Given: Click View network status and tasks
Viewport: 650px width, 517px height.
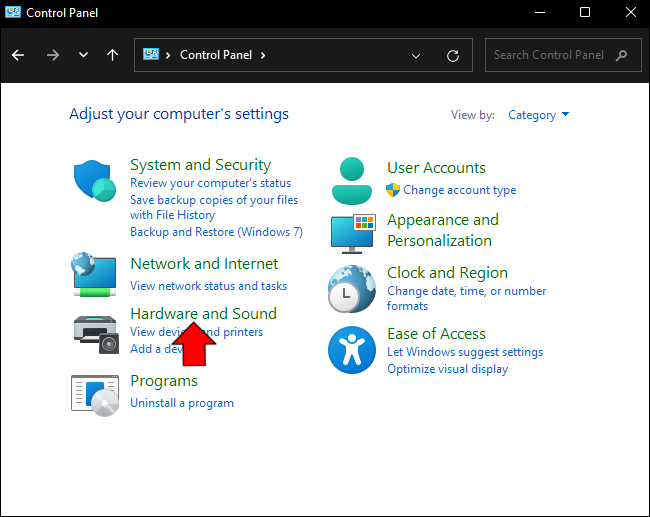Looking at the screenshot, I should (208, 286).
